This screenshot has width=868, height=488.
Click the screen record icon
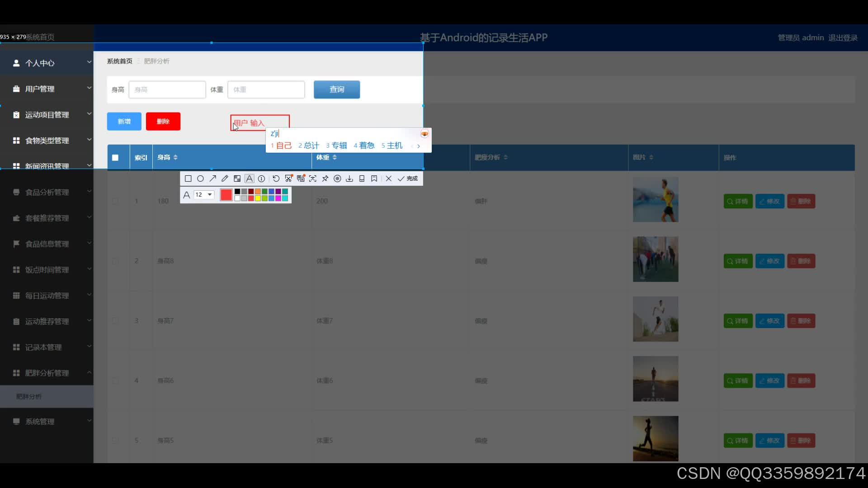337,178
